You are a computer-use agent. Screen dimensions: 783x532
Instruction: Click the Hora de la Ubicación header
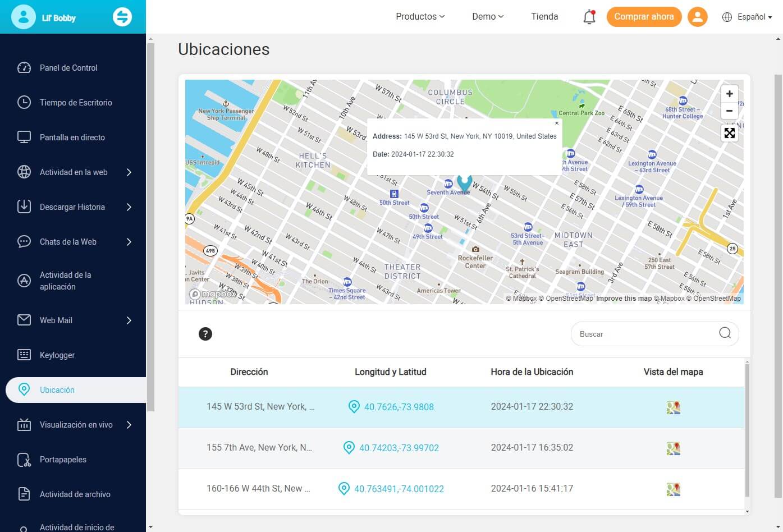point(532,372)
